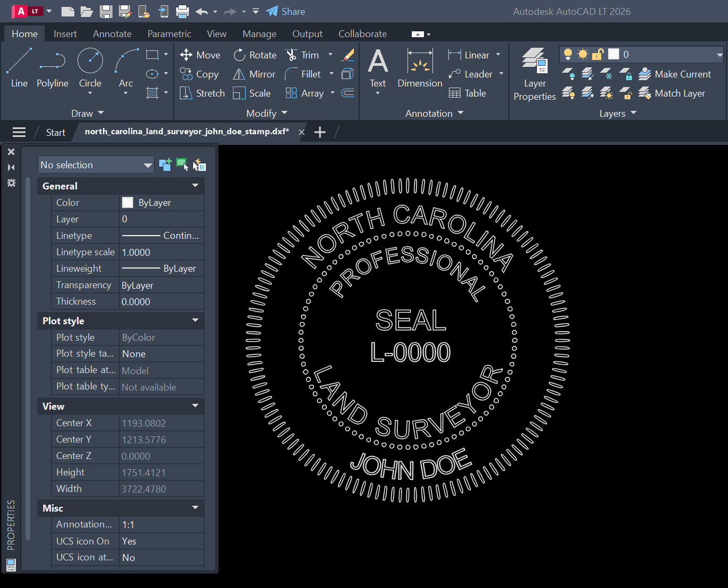
Task: Activate the Copy command
Action: pyautogui.click(x=199, y=74)
